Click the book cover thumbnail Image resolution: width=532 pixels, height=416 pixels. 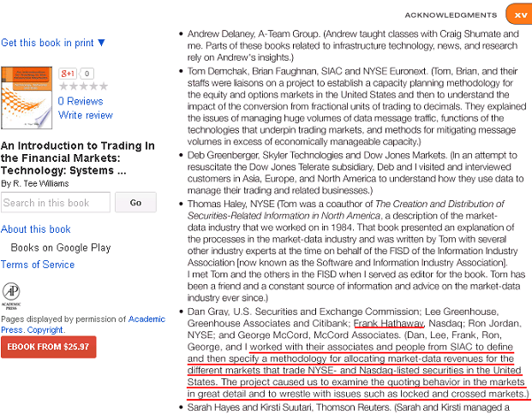(x=27, y=98)
